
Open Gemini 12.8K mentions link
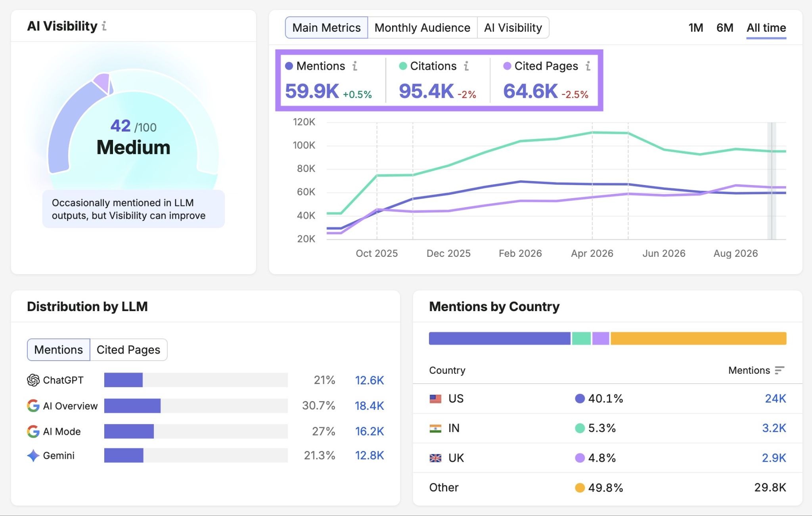coord(369,456)
